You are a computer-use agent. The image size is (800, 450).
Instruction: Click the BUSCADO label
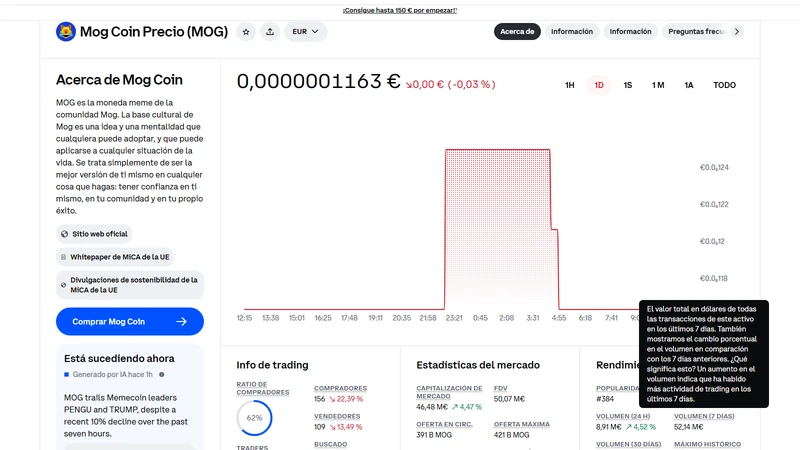[x=331, y=444]
